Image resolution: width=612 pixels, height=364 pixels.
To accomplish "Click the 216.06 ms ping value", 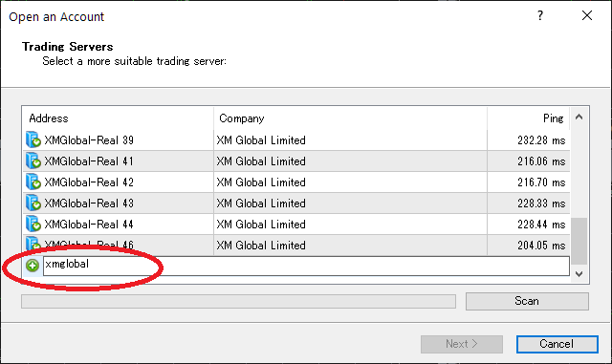I will (541, 161).
